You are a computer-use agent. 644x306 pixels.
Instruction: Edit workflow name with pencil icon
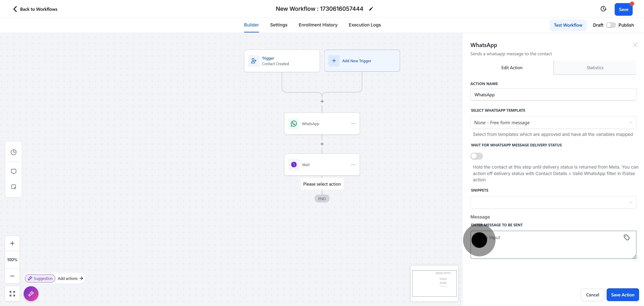[371, 9]
